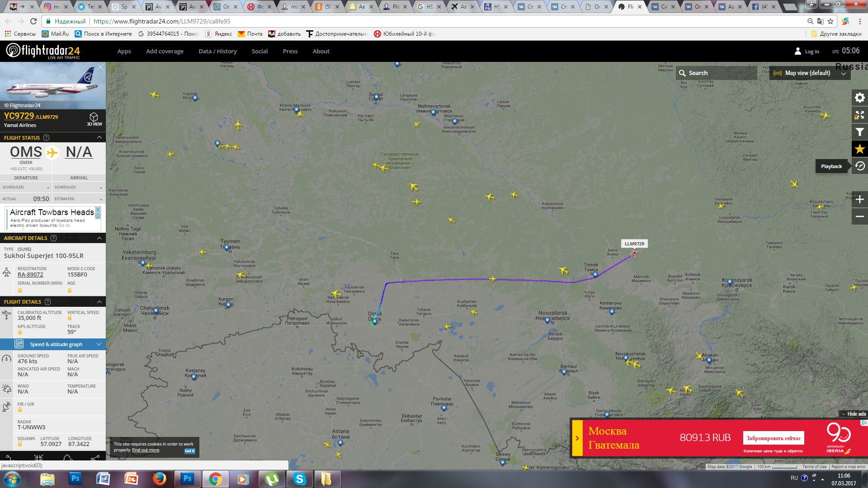Open the Data / History menu

[217, 51]
